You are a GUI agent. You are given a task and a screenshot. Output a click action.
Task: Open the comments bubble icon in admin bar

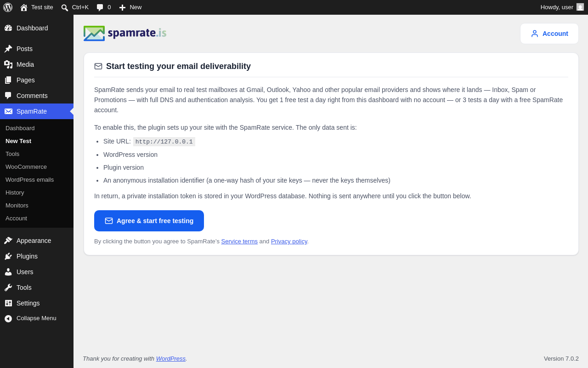[100, 7]
